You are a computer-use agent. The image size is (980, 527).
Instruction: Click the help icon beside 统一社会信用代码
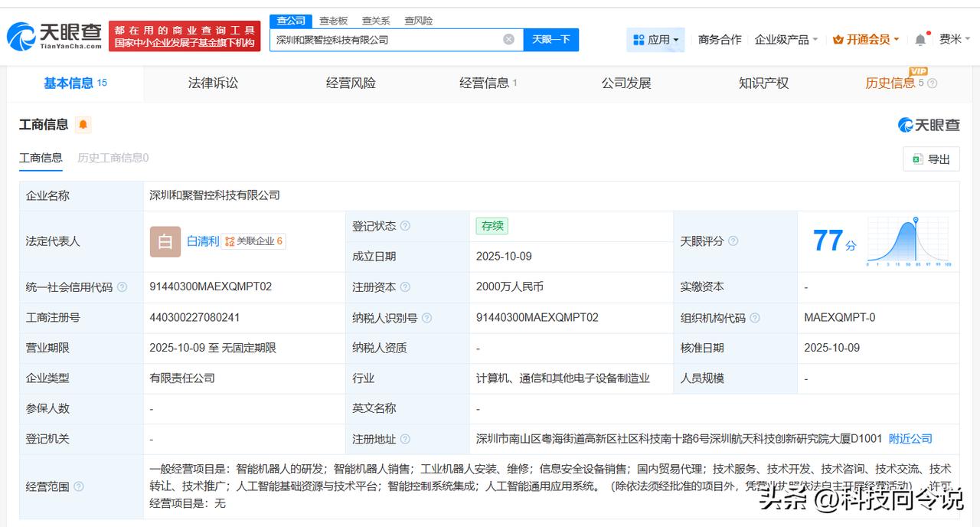click(x=122, y=287)
